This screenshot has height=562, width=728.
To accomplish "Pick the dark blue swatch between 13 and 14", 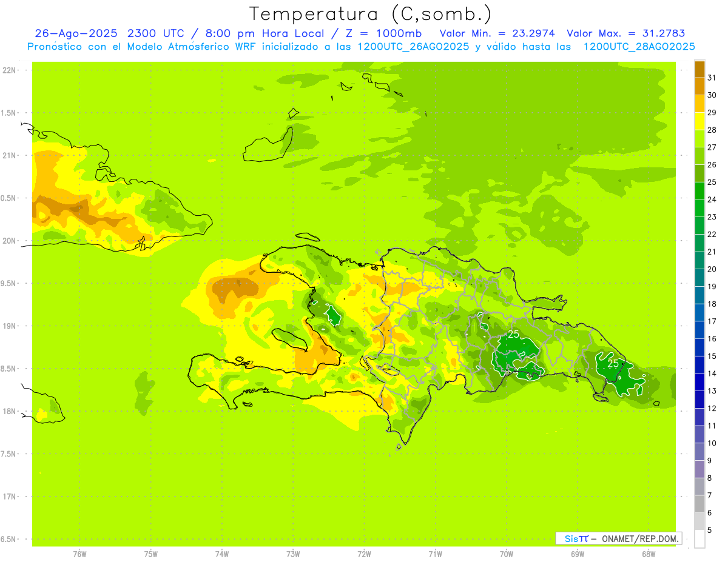I will point(699,382).
